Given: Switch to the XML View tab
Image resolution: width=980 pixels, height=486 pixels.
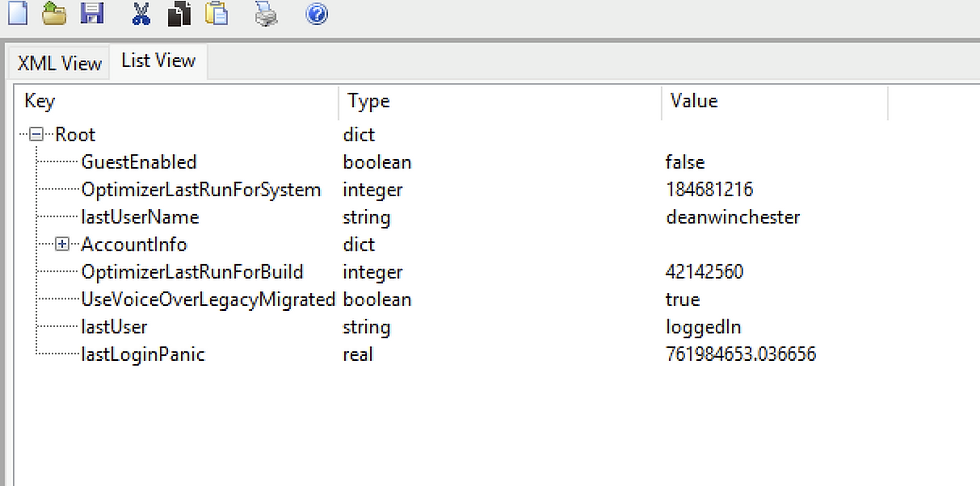Looking at the screenshot, I should pyautogui.click(x=59, y=64).
